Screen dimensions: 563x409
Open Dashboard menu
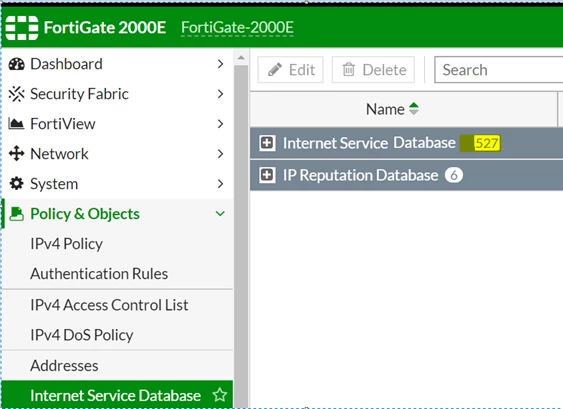(x=117, y=64)
